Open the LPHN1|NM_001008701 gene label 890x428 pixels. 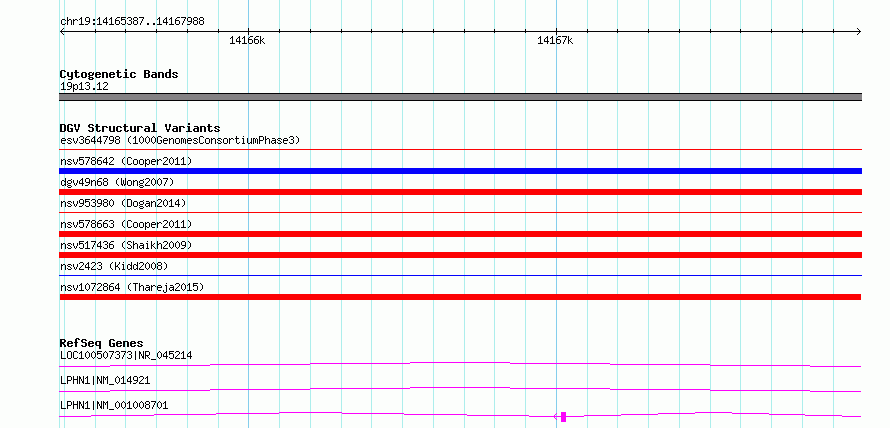pyautogui.click(x=114, y=405)
